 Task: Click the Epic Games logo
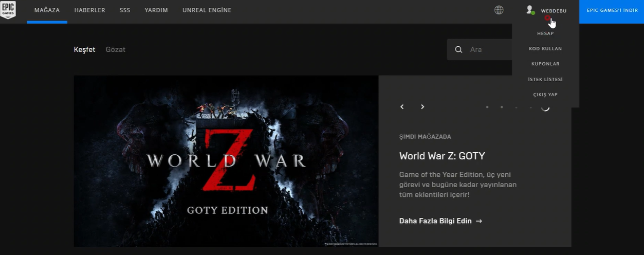[8, 10]
